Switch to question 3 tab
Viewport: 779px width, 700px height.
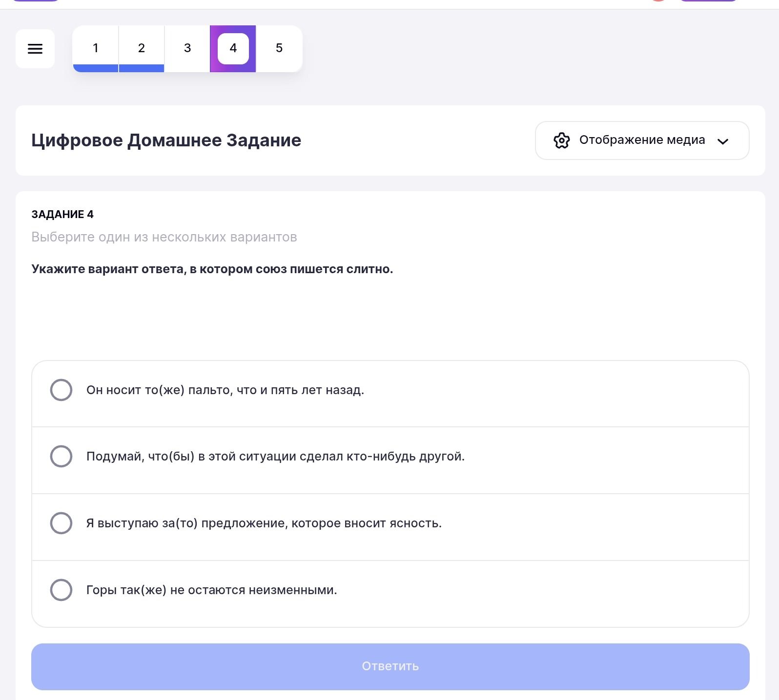point(187,48)
